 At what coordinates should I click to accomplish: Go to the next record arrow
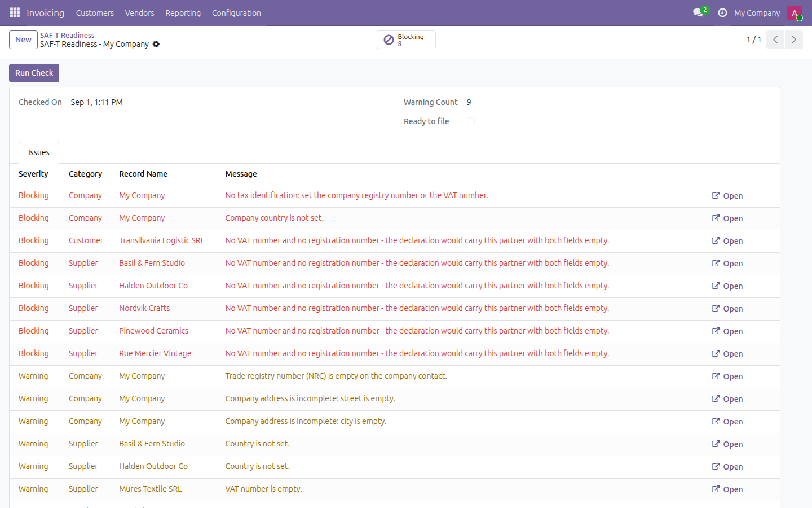[793, 40]
